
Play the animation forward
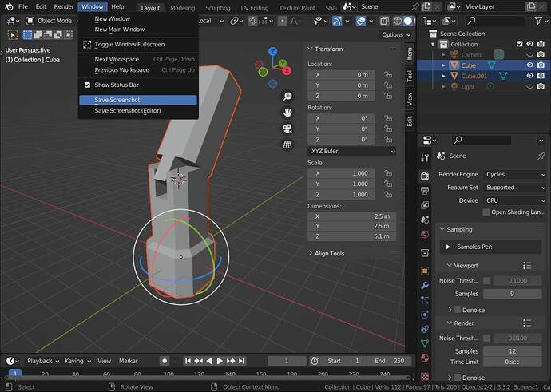(x=220, y=361)
